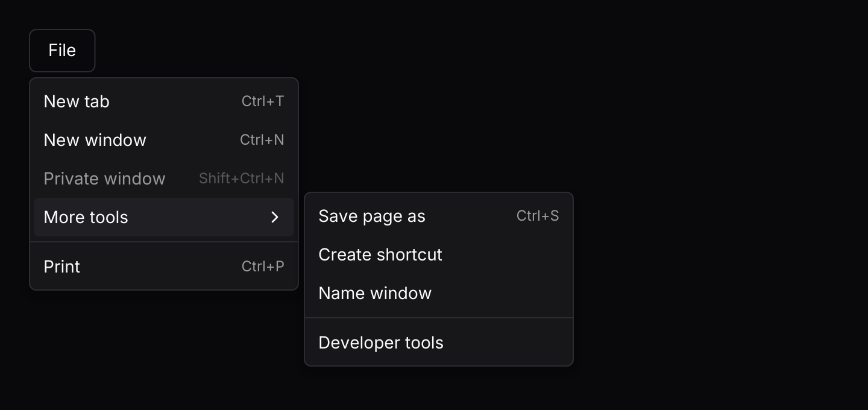Click the disabled Private window entry
868x410 pixels.
164,178
